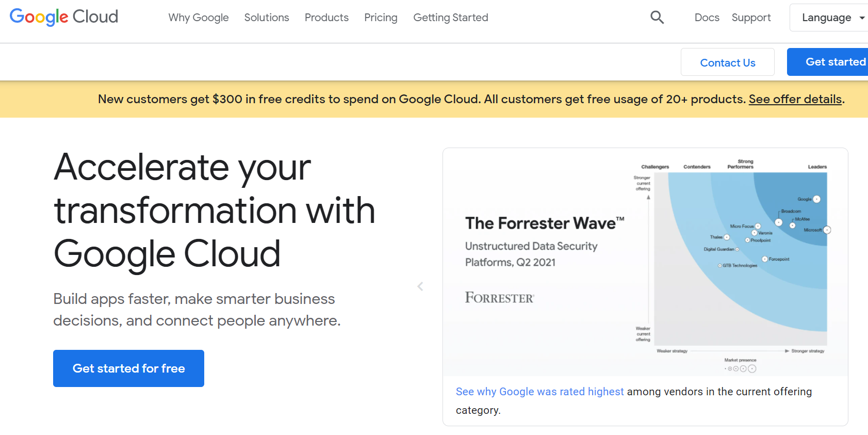This screenshot has width=868, height=435.
Task: Open Getting Started menu item
Action: (x=451, y=18)
